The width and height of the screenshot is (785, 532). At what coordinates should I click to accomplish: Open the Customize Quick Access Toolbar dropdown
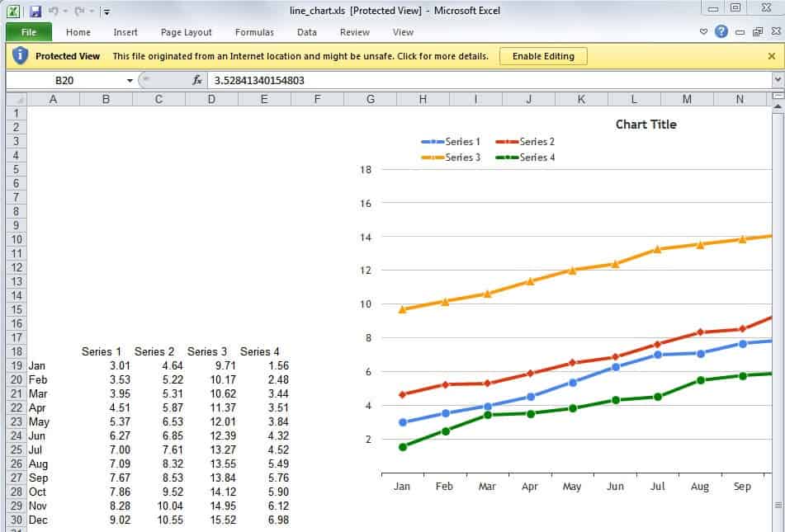(106, 11)
